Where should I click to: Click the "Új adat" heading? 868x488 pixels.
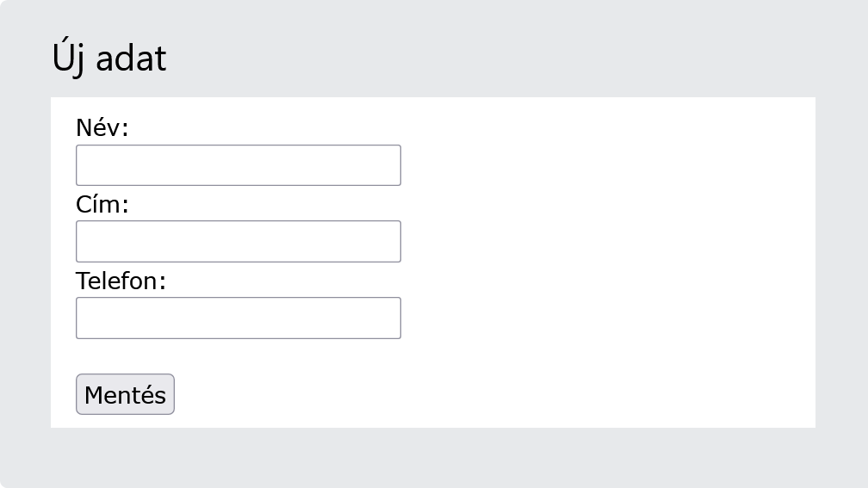click(109, 59)
